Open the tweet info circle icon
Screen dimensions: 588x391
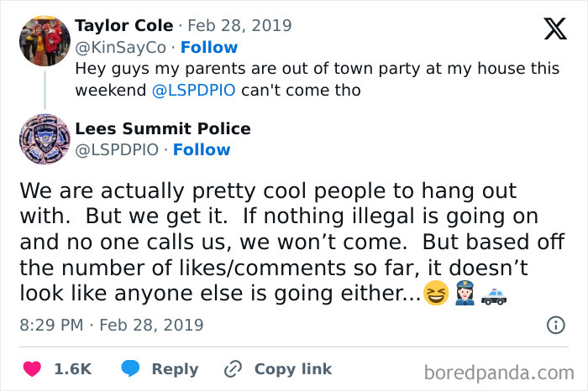coord(555,325)
